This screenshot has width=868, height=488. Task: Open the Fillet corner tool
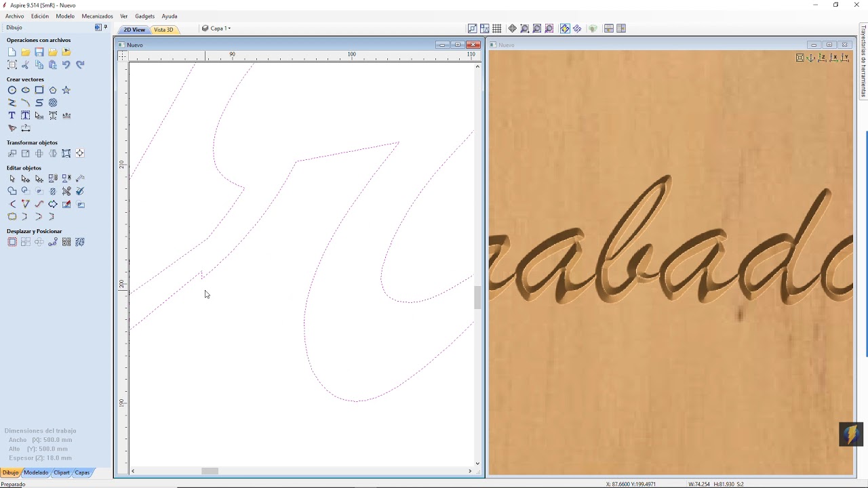(x=12, y=205)
